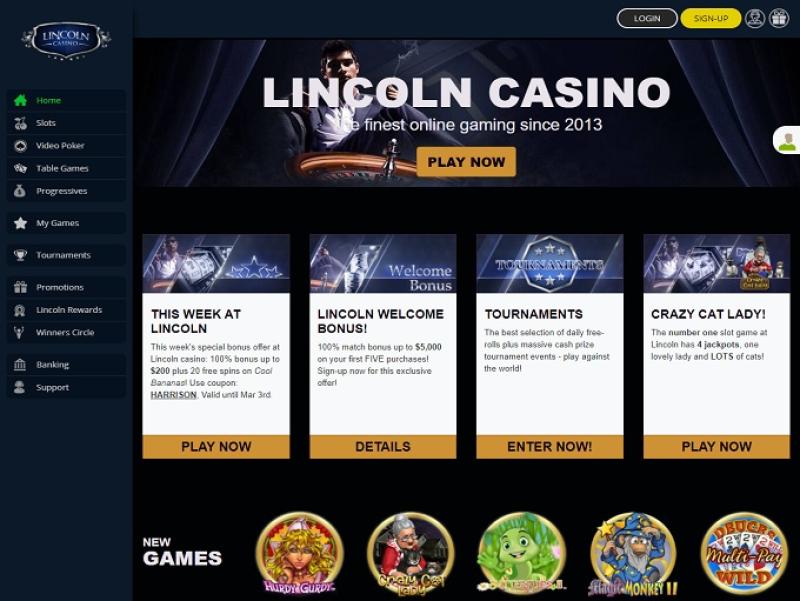
Task: Launch the Magic Monkey II game icon
Action: click(x=633, y=554)
